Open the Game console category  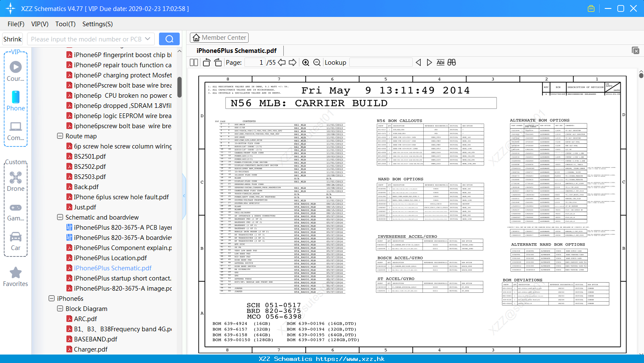(16, 212)
